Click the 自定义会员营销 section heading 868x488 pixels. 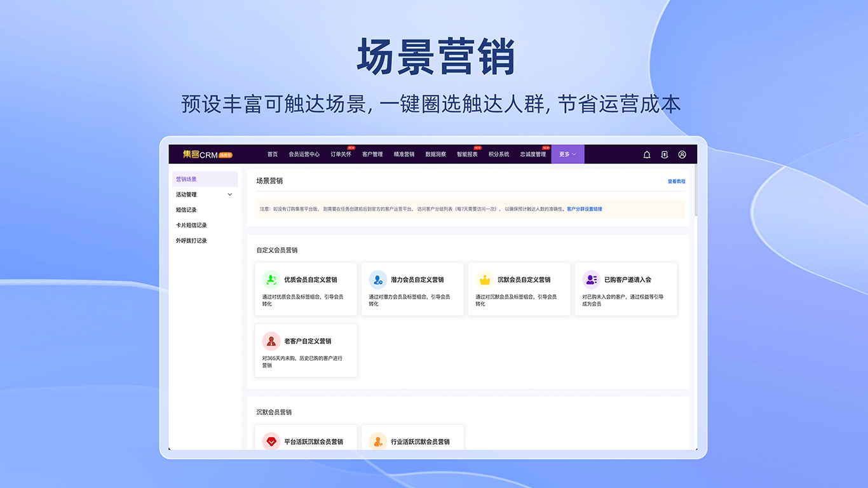[x=277, y=250]
